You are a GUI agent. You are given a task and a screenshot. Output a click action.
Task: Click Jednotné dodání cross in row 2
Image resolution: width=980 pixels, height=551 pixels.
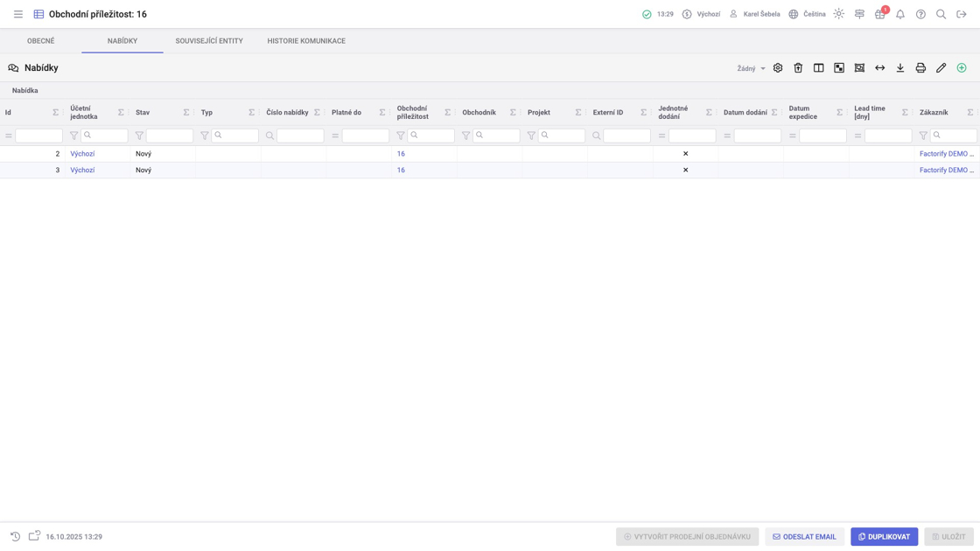point(686,154)
